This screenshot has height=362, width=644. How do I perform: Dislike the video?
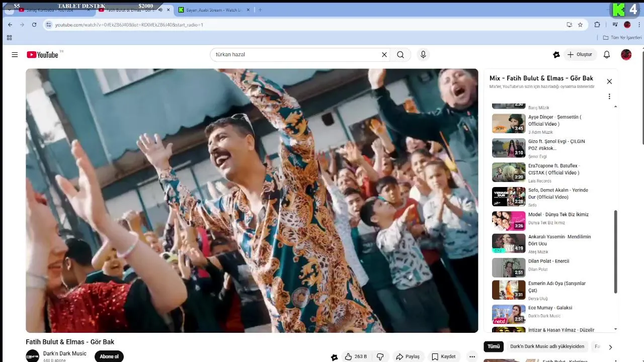[x=380, y=356]
